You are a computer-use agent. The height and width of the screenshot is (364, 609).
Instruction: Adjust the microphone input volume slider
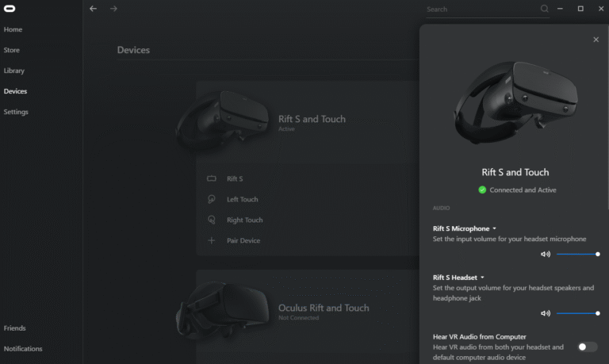(x=577, y=254)
